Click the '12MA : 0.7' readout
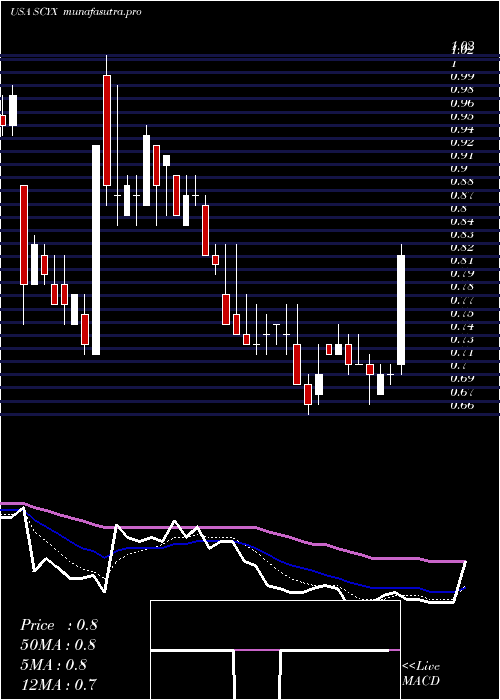Screen dimensions: 500x700 [58, 685]
